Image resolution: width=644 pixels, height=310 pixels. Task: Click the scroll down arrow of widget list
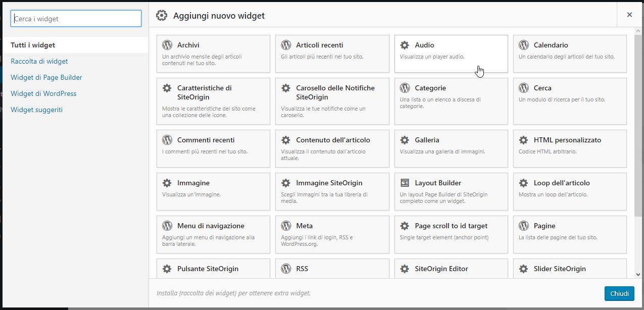pos(638,274)
